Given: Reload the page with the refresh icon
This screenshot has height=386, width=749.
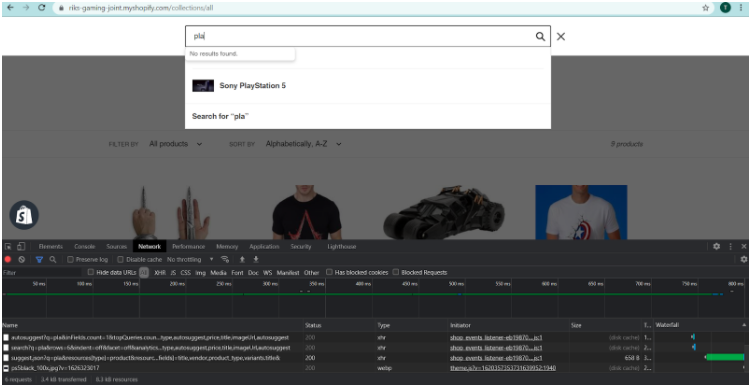Looking at the screenshot, I should coord(42,8).
